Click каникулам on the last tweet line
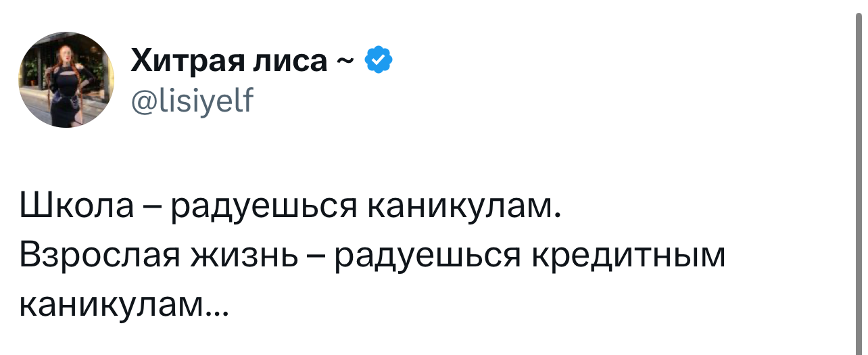The height and width of the screenshot is (355, 868). pyautogui.click(x=112, y=306)
